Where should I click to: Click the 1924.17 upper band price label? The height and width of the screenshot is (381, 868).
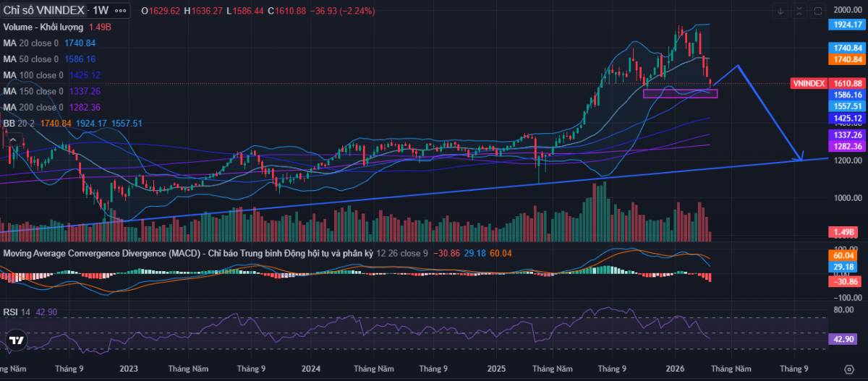(x=848, y=25)
